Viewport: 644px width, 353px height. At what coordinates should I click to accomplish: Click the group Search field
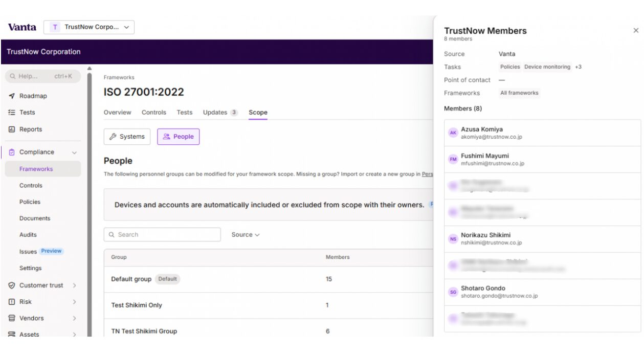click(x=162, y=235)
